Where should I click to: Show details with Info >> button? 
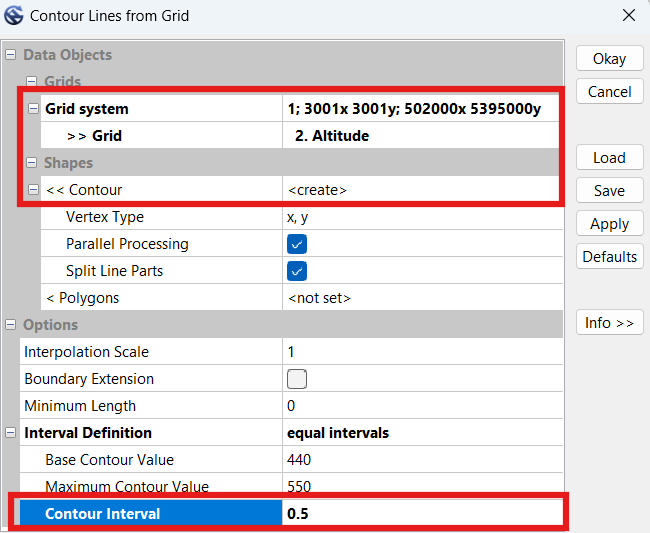coord(609,323)
